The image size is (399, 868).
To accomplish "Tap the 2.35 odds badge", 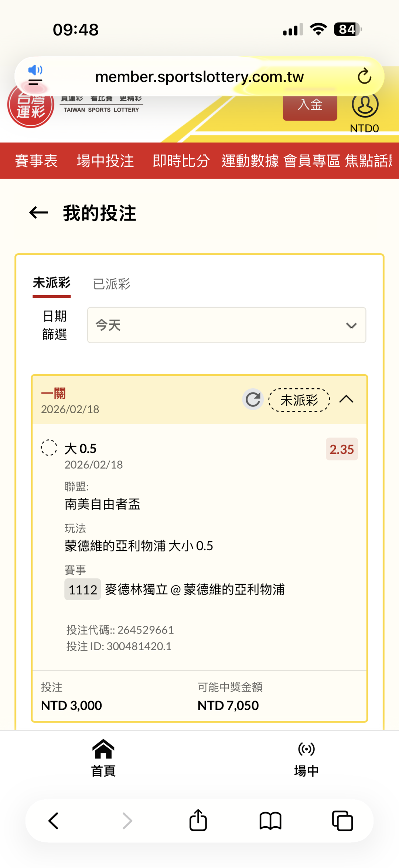I will click(342, 449).
